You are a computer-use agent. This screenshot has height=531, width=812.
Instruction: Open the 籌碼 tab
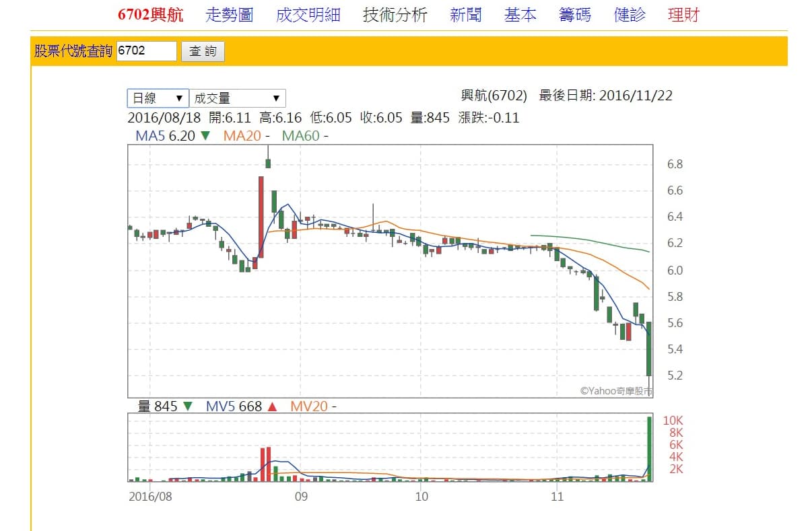click(x=575, y=15)
